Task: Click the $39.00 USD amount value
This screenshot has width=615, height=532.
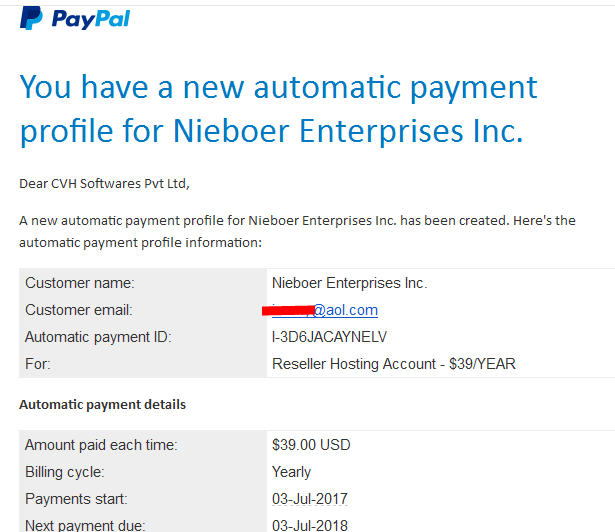Action: [311, 445]
